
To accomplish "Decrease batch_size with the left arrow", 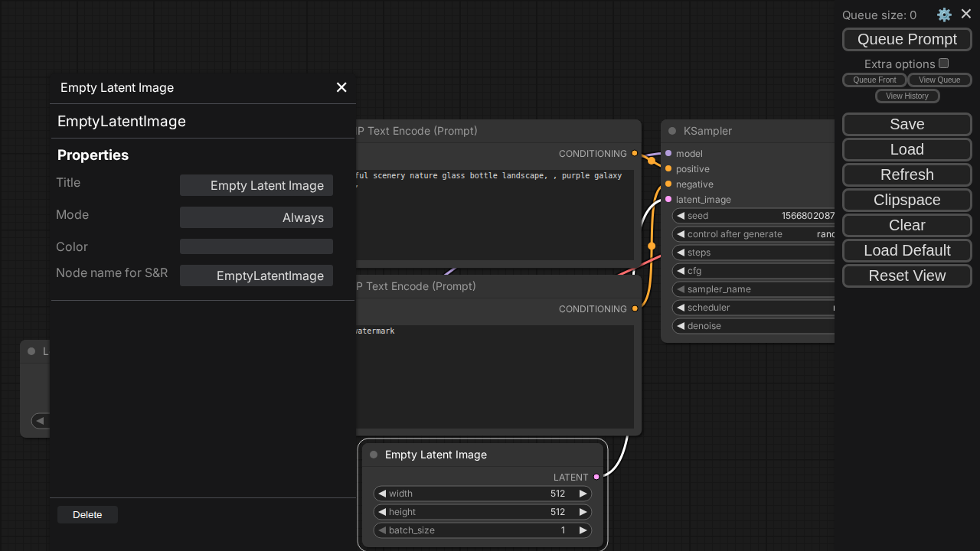I will tap(382, 530).
